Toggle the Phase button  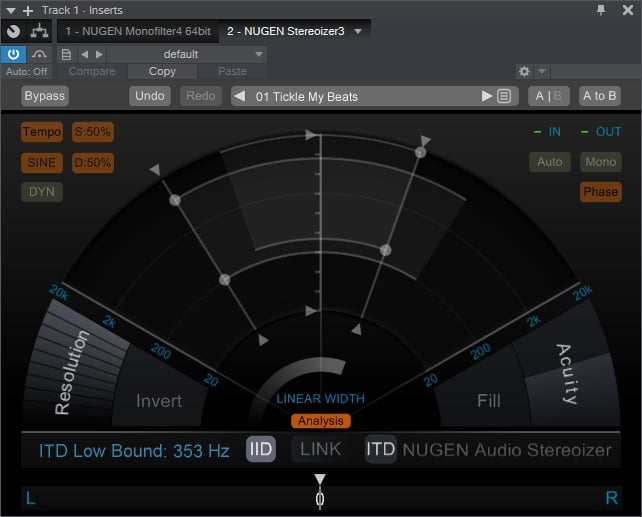coord(600,191)
